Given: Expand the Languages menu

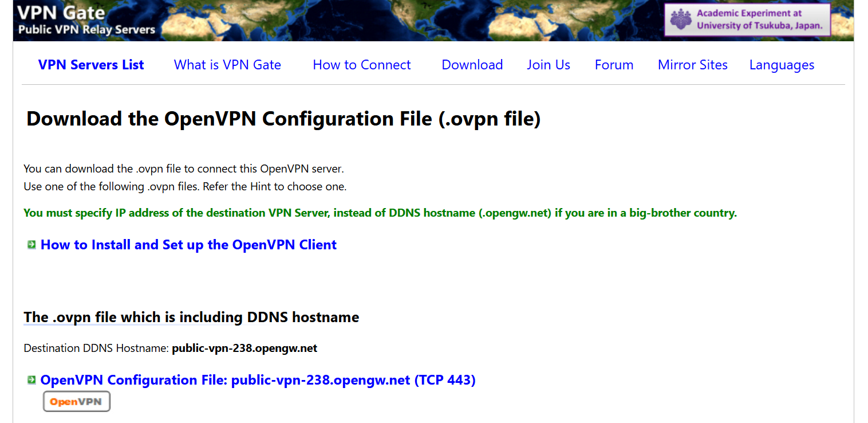Looking at the screenshot, I should (782, 65).
